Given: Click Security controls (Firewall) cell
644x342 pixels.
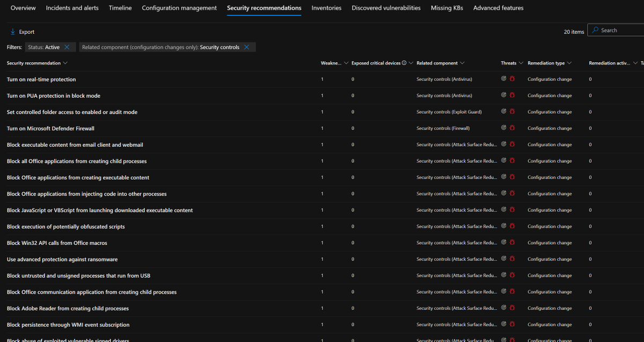Looking at the screenshot, I should click(x=443, y=128).
